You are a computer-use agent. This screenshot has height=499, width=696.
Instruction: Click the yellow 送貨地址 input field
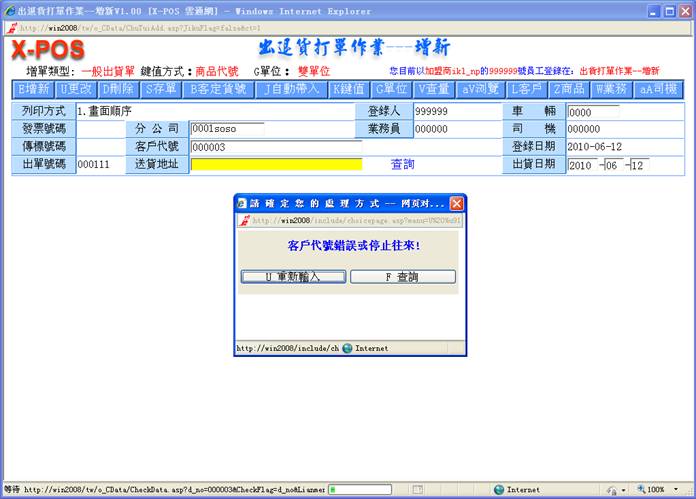(x=276, y=164)
